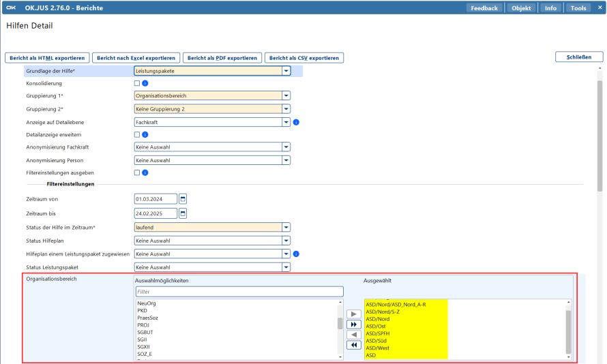
Task: Click the Schließen button
Action: [579, 57]
